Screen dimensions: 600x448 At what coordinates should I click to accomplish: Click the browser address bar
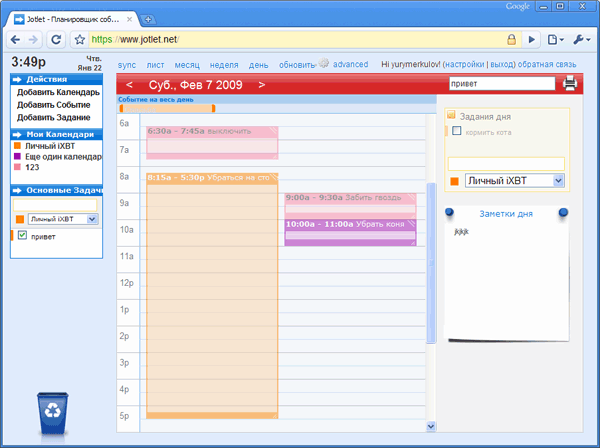tap(297, 39)
